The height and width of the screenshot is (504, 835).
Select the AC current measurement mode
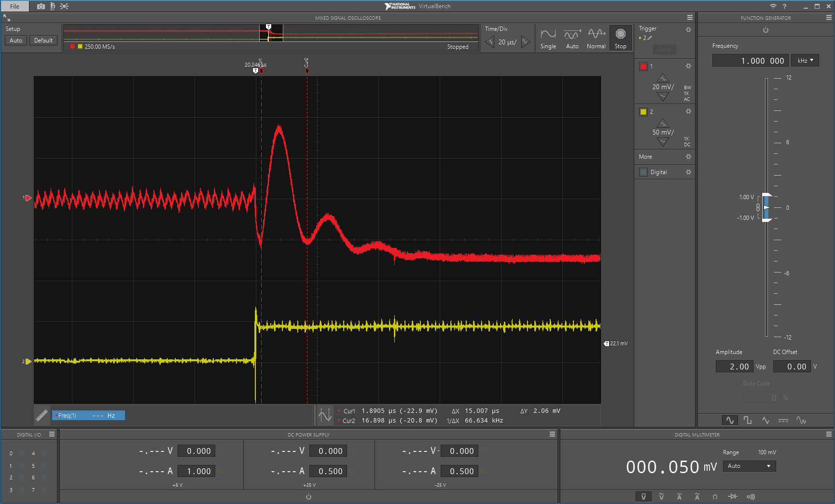(x=697, y=496)
